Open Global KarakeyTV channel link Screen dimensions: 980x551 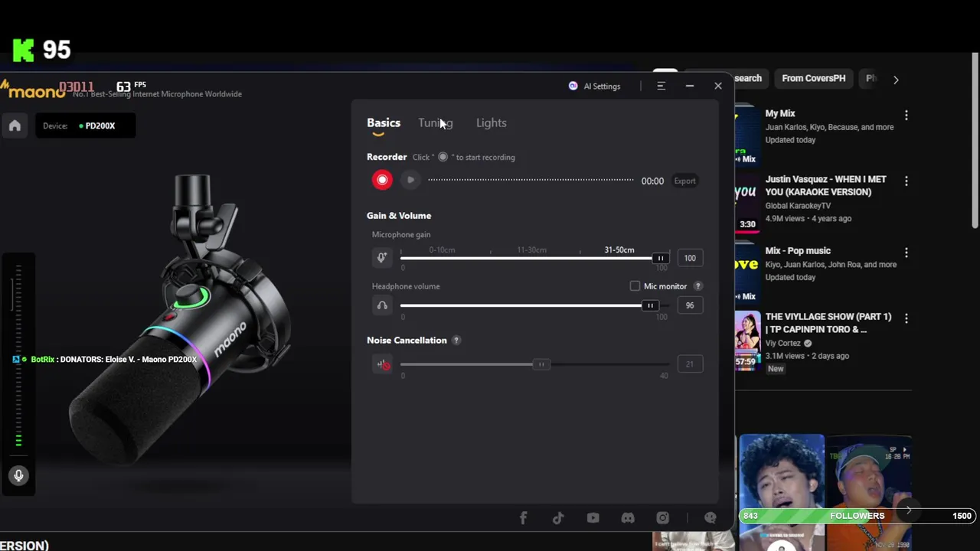coord(798,206)
